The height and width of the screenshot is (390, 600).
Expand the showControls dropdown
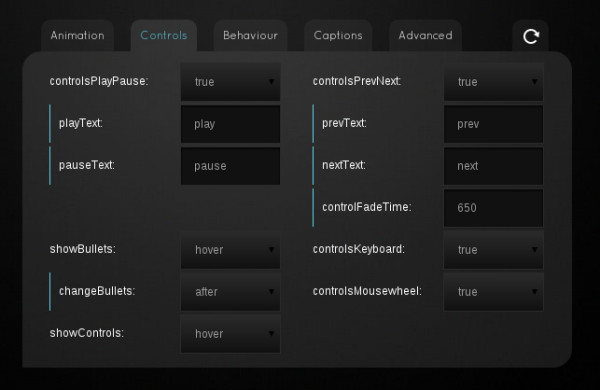click(x=230, y=334)
